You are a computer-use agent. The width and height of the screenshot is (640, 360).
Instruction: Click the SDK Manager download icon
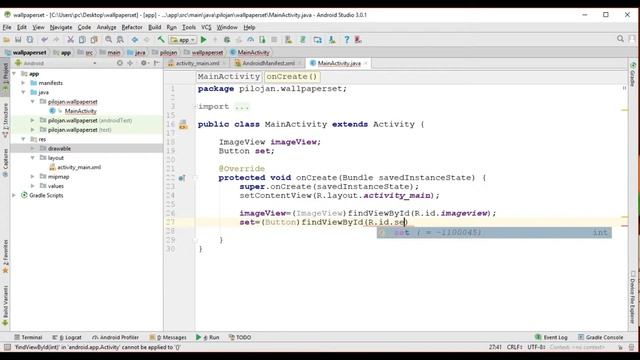click(x=332, y=40)
